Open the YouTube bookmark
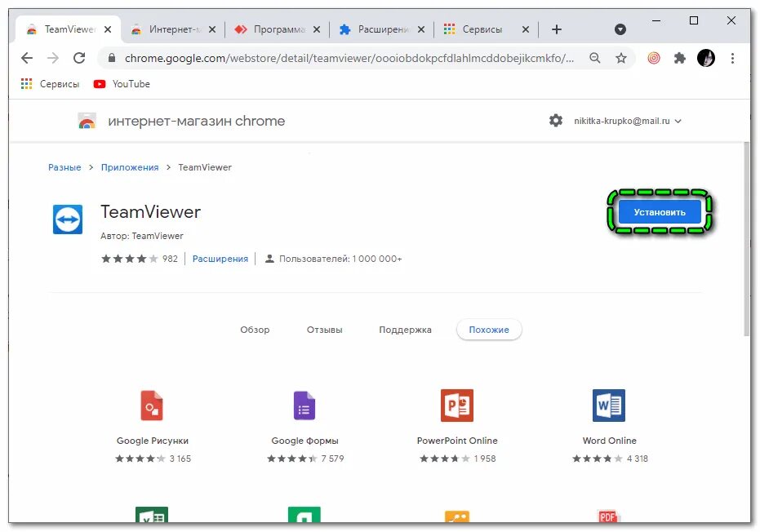 (122, 84)
